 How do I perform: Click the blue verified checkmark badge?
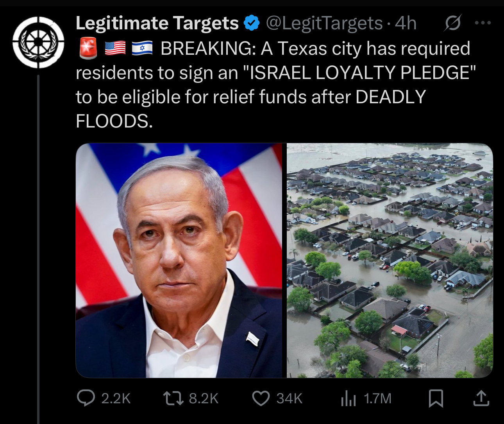point(252,23)
